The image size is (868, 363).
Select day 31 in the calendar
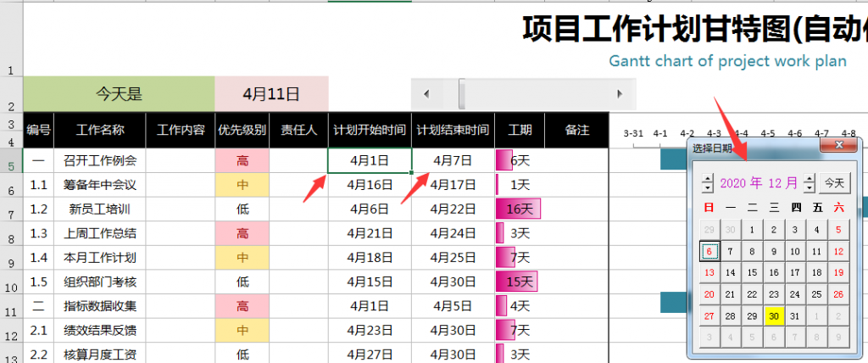click(795, 316)
